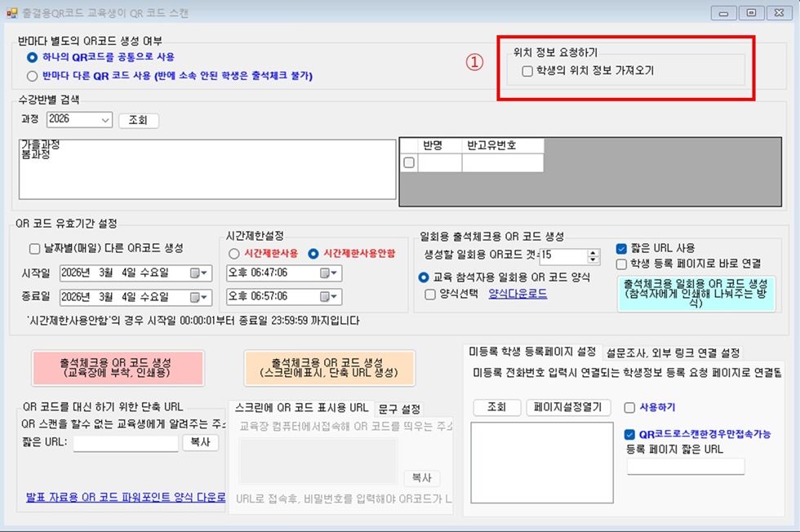Click the app icon in the title bar
This screenshot has height=532, width=800.
pos(11,12)
